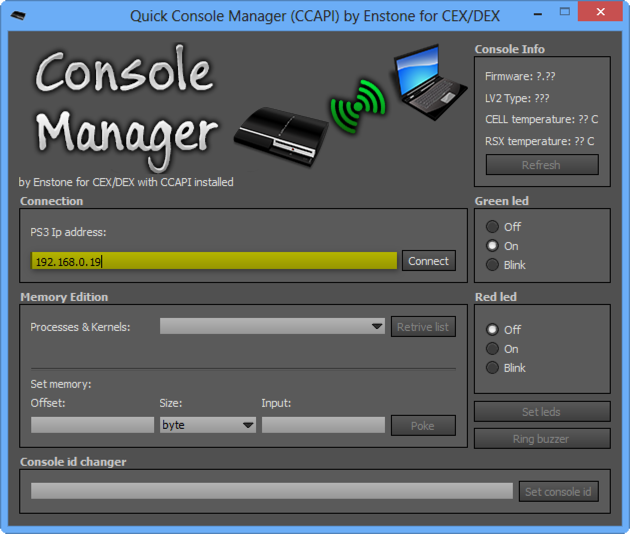Viewport: 630px width, 534px height.
Task: Focus the Offset input field
Action: click(x=92, y=425)
